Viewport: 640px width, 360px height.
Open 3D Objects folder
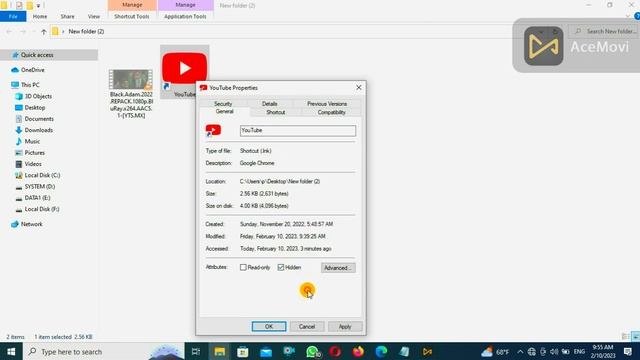pos(38,96)
